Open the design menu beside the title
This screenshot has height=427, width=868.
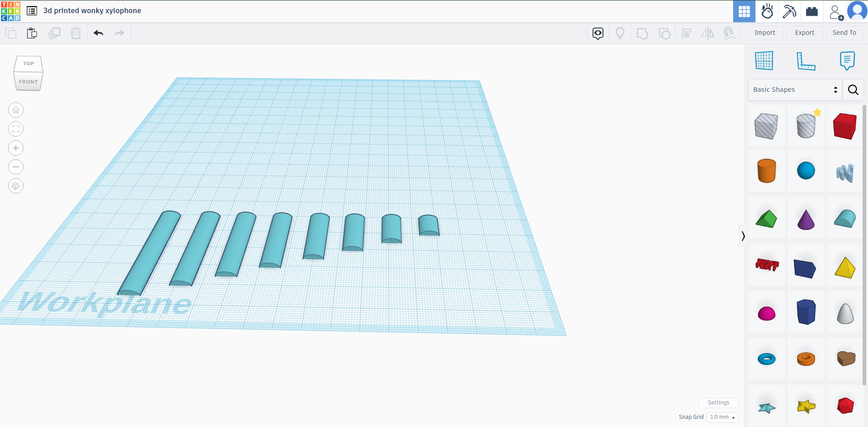point(31,10)
